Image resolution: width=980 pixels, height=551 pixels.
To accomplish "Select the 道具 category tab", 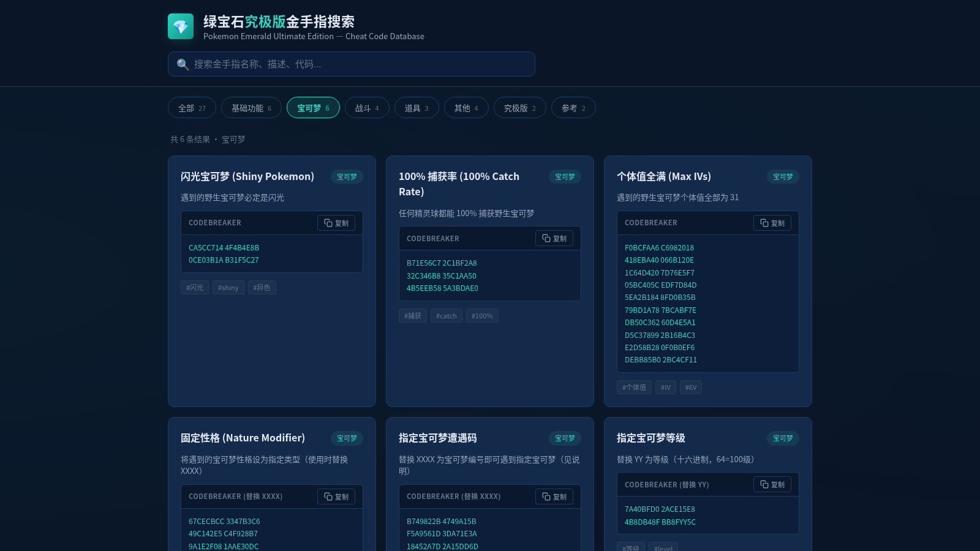I will 417,108.
